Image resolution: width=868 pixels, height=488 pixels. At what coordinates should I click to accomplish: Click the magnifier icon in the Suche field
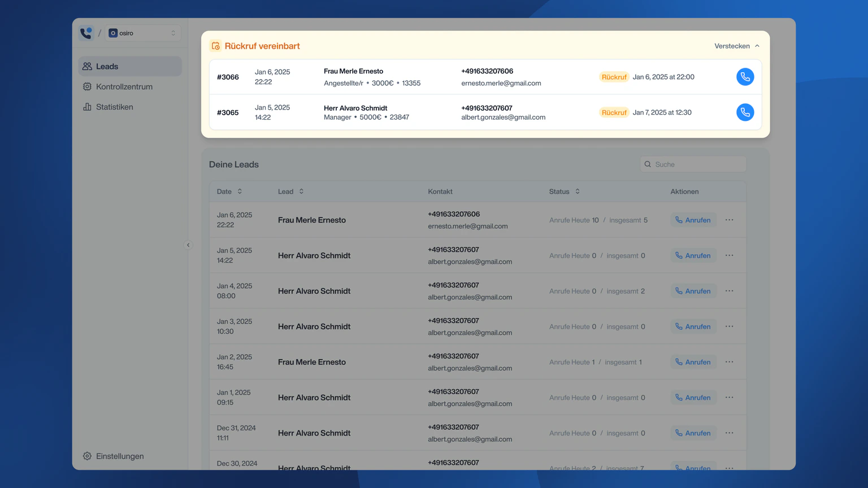(x=648, y=164)
